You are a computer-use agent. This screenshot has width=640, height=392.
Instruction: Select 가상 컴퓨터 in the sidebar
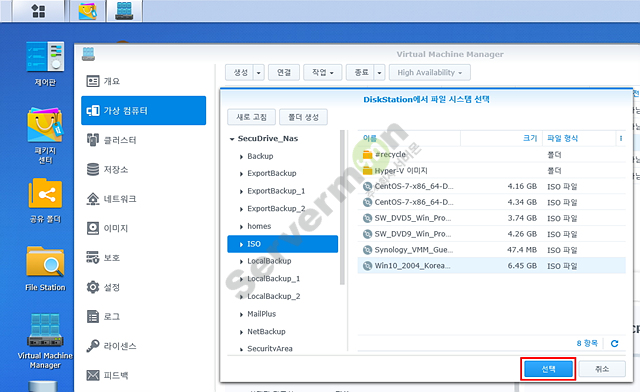tap(144, 111)
